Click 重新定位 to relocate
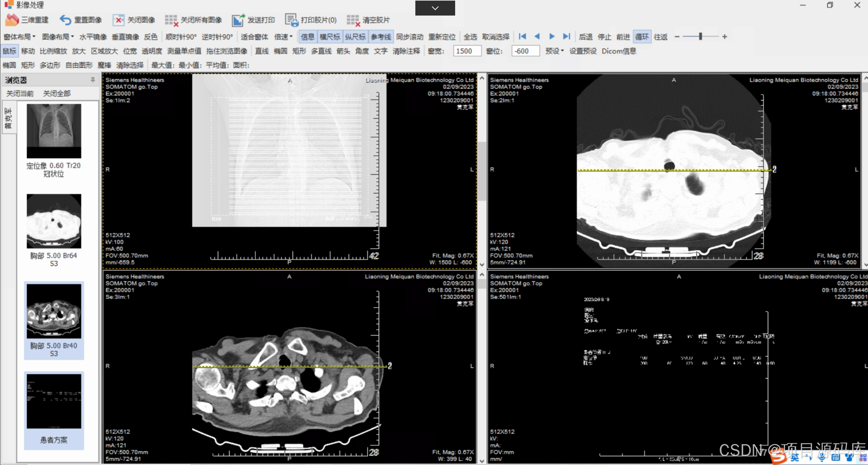 pos(442,37)
